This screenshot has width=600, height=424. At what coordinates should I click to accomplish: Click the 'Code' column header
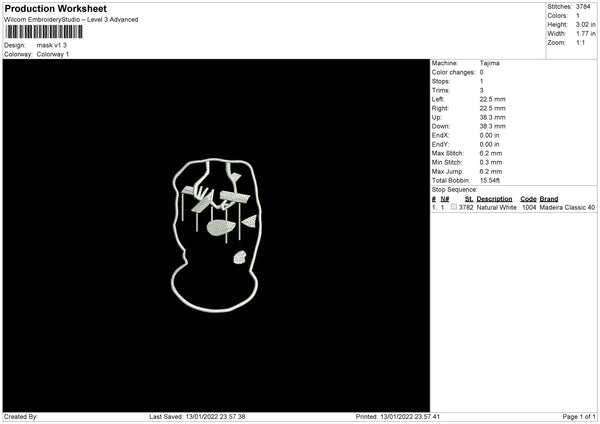tap(528, 199)
